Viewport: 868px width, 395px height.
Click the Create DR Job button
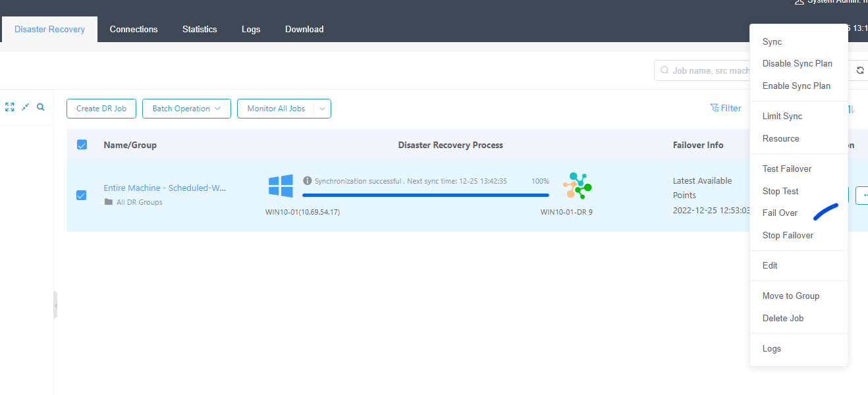[101, 109]
